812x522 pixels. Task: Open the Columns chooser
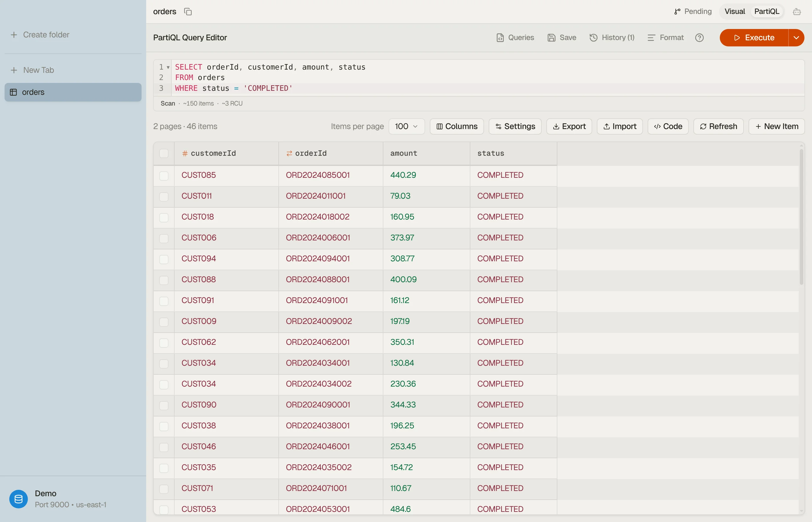456,126
